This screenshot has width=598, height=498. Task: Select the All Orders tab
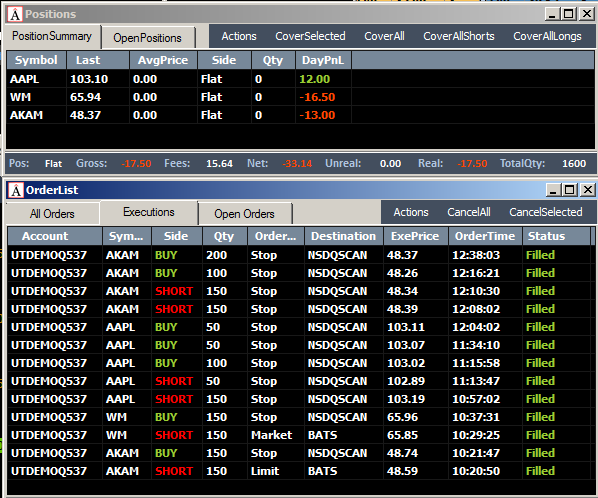(52, 214)
